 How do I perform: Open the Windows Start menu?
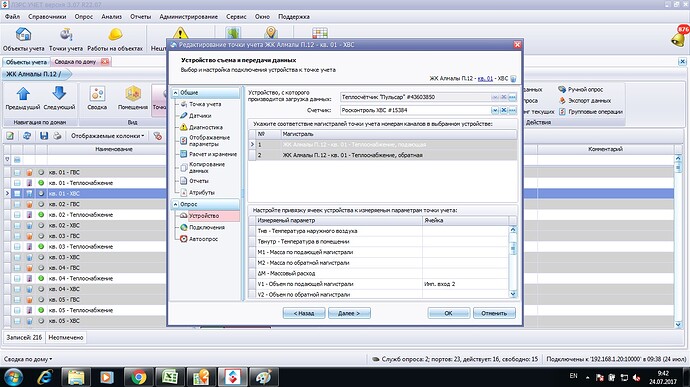point(13,377)
